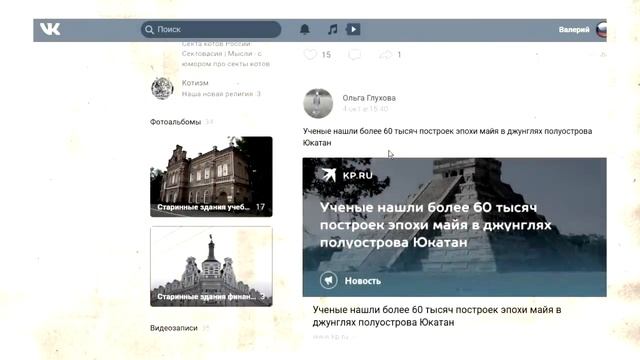
Task: Click the Новость label on the article card
Action: click(363, 281)
